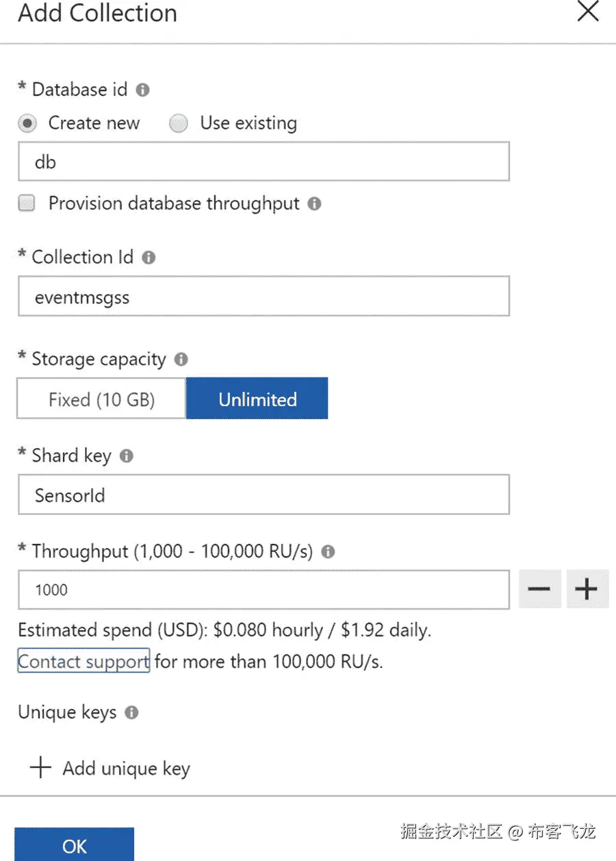This screenshot has height=861, width=616.
Task: Choose Fixed (10 GB) storage capacity
Action: point(101,399)
